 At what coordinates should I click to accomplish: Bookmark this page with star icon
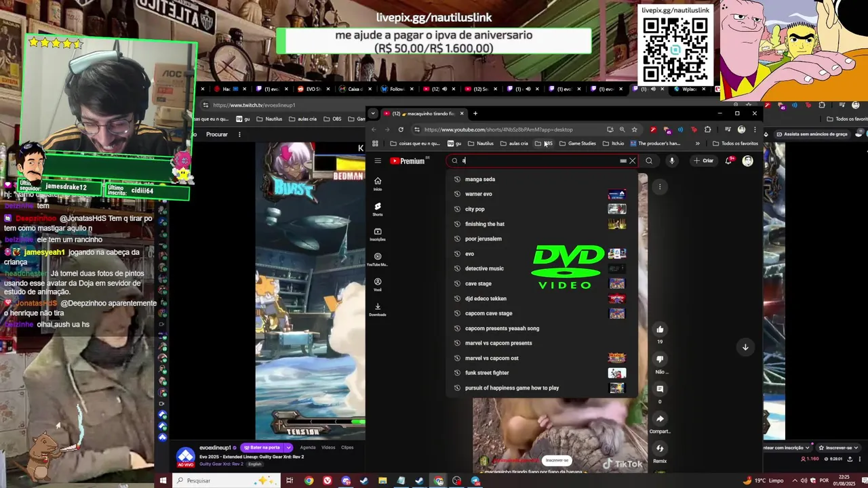point(634,129)
